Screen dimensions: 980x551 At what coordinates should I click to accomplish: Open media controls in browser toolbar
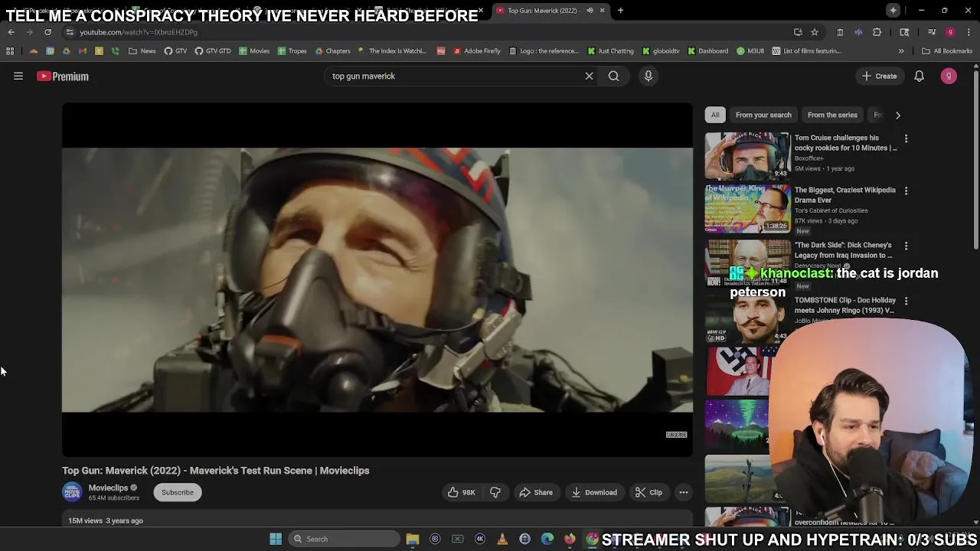click(x=932, y=32)
